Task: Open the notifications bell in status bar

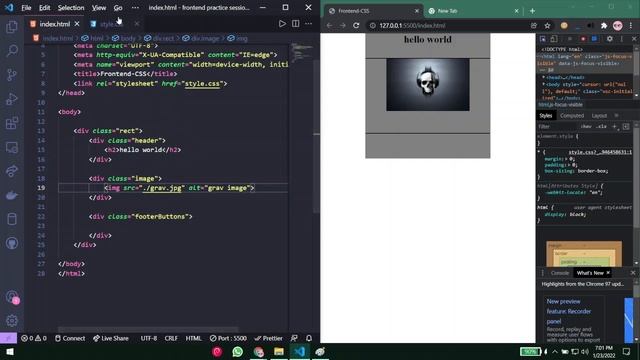Action: point(309,338)
